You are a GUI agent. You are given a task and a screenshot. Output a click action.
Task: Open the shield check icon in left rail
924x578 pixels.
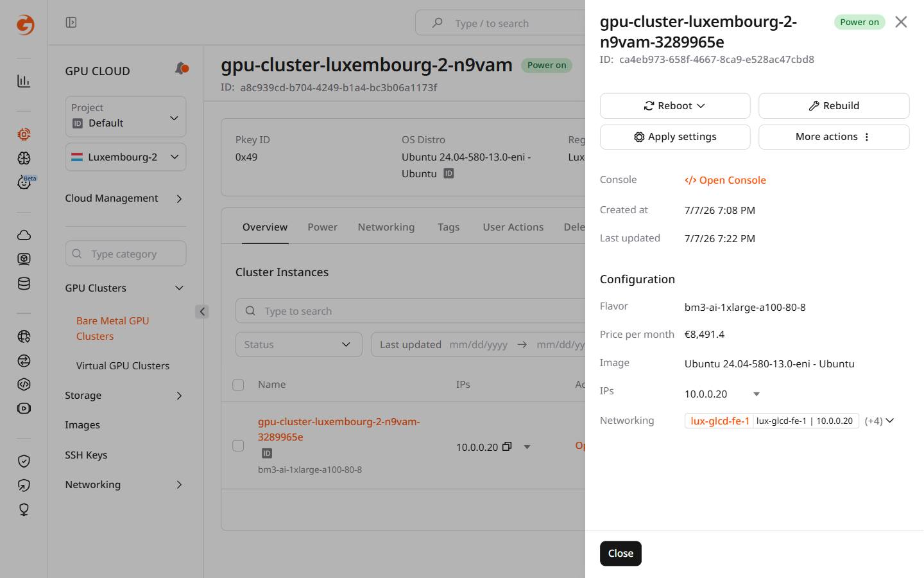pos(24,461)
